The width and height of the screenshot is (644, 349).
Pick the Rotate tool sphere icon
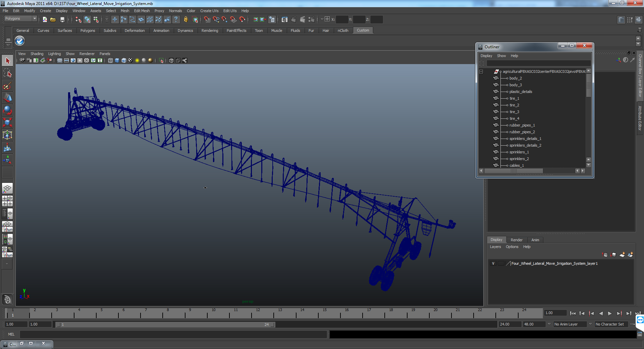pyautogui.click(x=7, y=110)
